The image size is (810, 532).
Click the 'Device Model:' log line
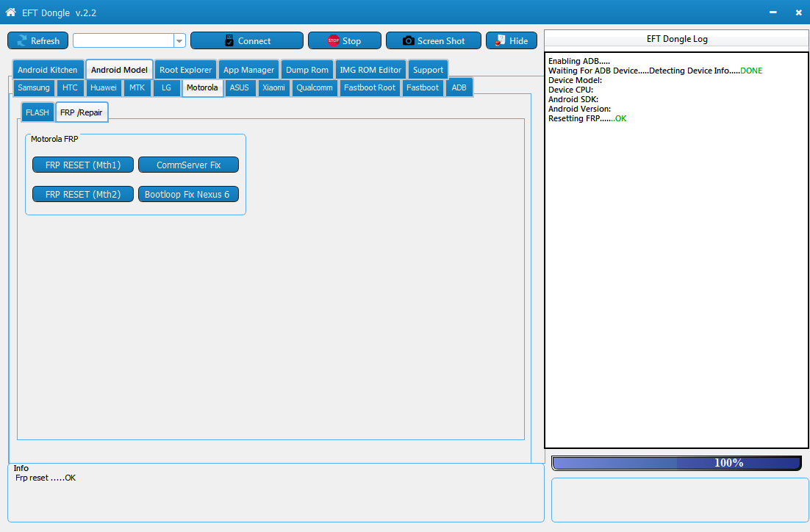click(575, 81)
